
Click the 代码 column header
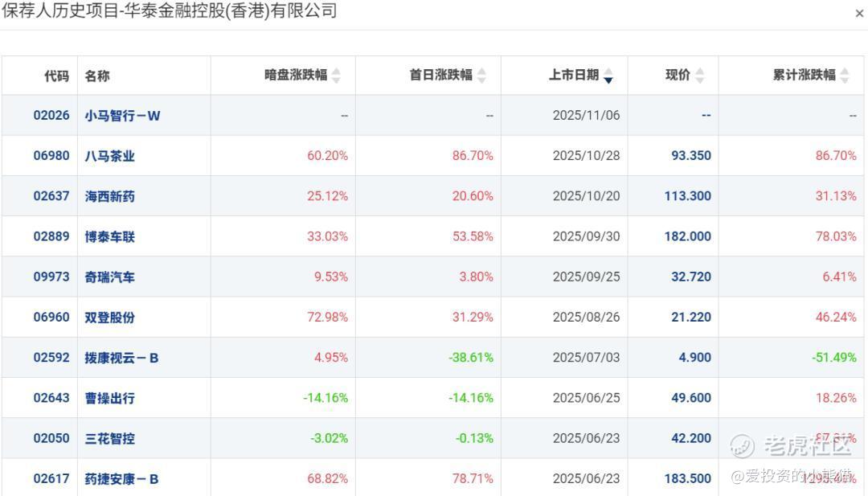pos(56,76)
